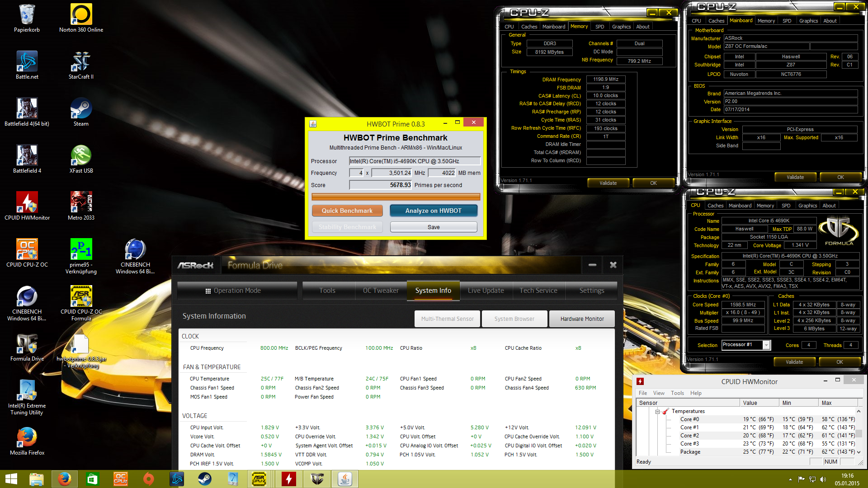Open the Mainboard tab in the CPU-Z Memory window
The width and height of the screenshot is (868, 488).
[554, 27]
